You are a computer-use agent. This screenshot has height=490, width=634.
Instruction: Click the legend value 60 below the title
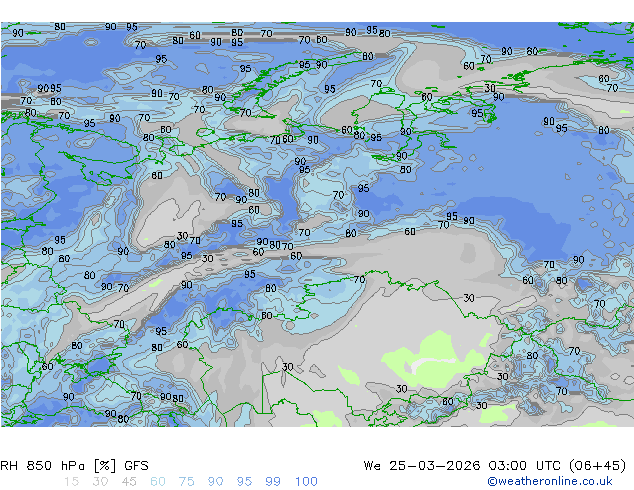coord(158,482)
